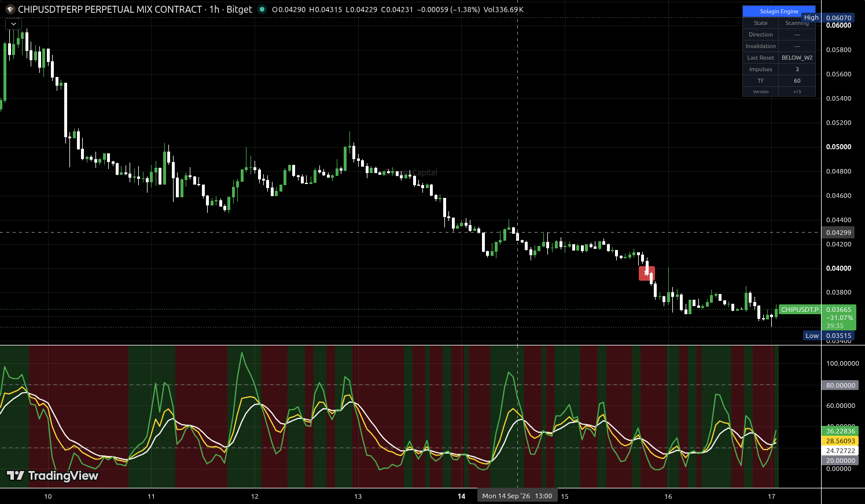Click the Invalidation row label
865x504 pixels.
760,46
